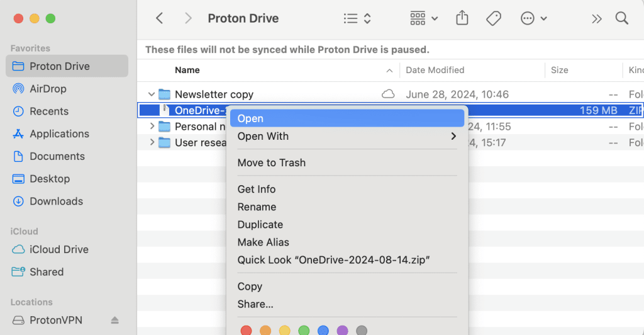Click the Applications sidebar icon
644x335 pixels.
click(x=18, y=134)
